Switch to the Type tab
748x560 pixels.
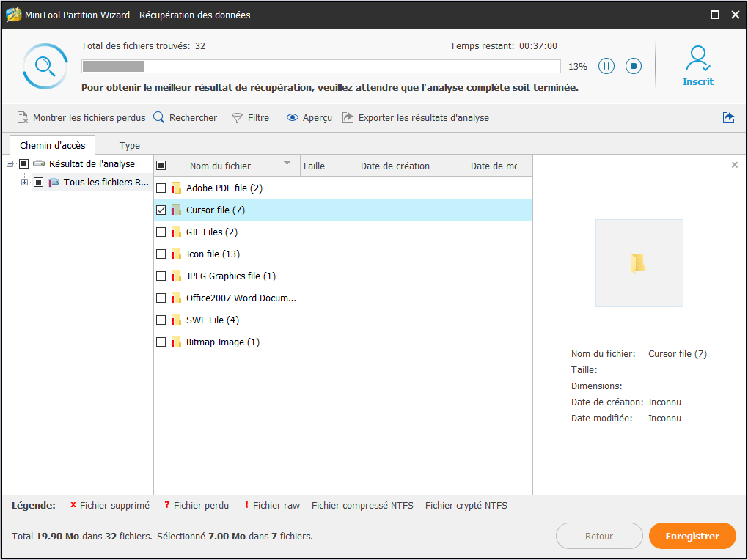[129, 145]
